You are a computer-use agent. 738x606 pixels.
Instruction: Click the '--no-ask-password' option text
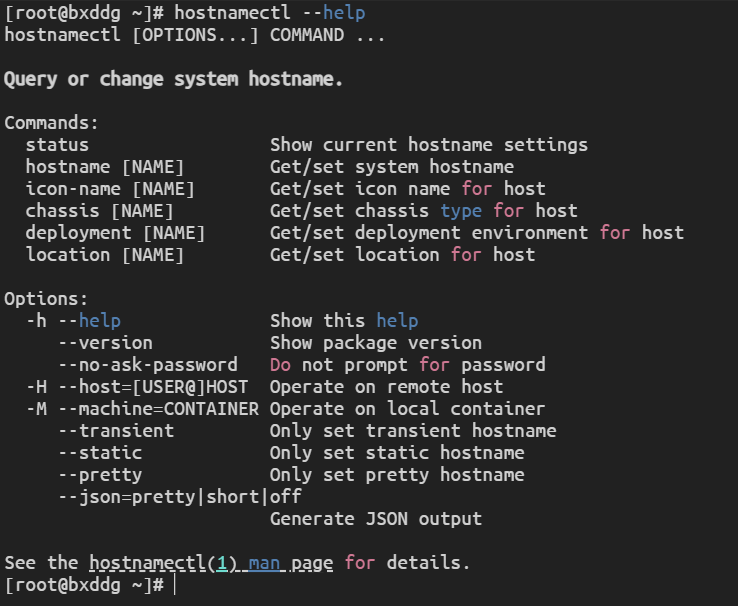click(147, 365)
